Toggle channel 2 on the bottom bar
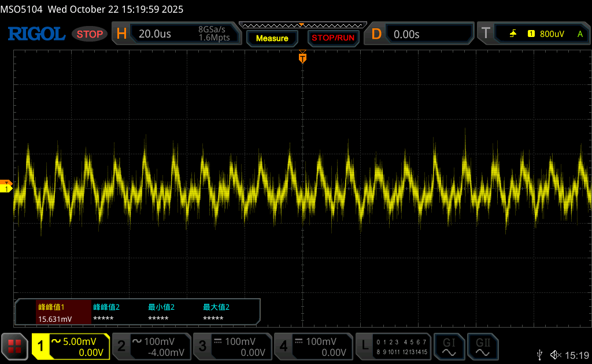The height and width of the screenshot is (364, 592). [x=121, y=346]
